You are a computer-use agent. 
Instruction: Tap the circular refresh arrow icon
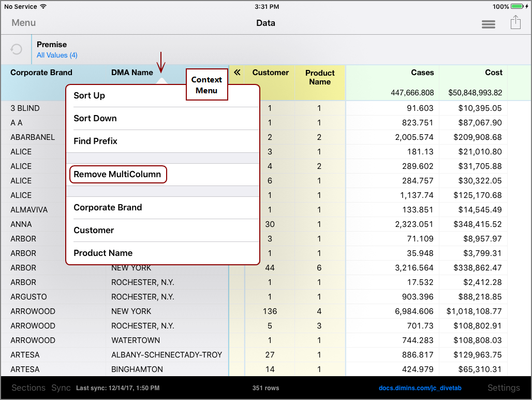[x=17, y=49]
